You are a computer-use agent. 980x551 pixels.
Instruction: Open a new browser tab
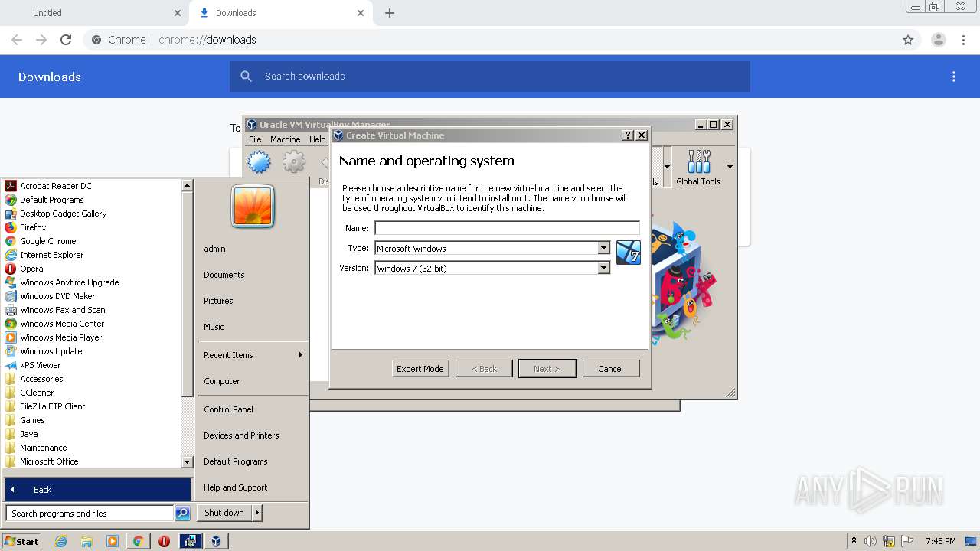point(390,13)
